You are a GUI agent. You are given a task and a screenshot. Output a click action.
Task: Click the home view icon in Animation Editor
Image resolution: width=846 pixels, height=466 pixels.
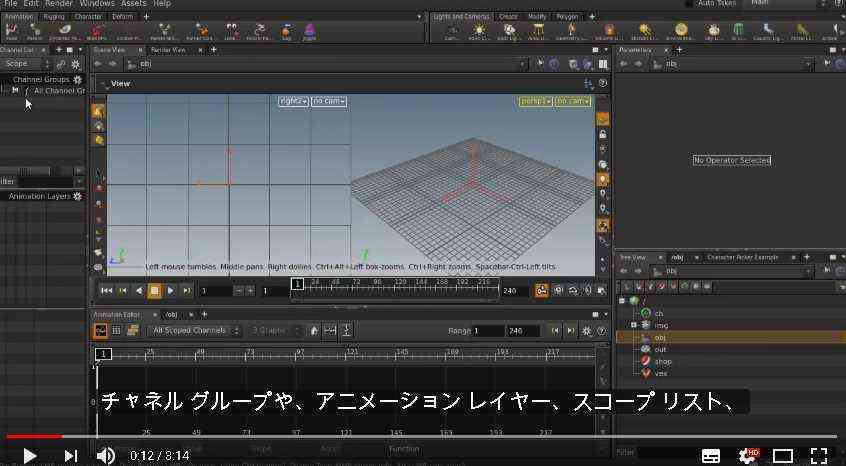[x=314, y=331]
